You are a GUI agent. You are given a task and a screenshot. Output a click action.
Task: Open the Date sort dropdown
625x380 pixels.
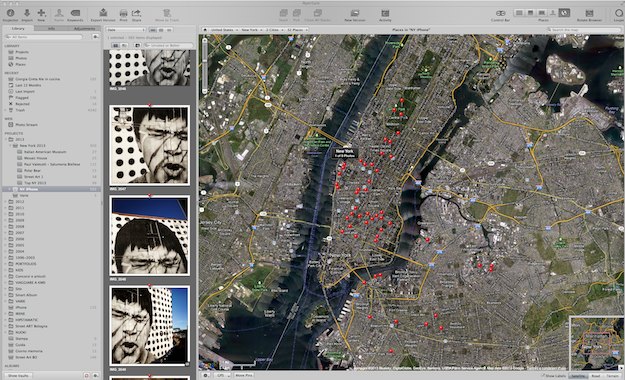pos(125,30)
